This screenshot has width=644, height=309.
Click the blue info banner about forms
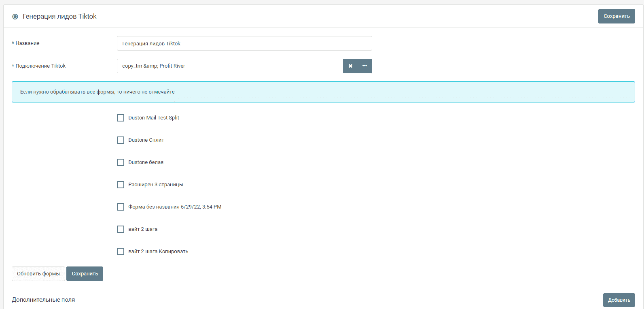(323, 92)
